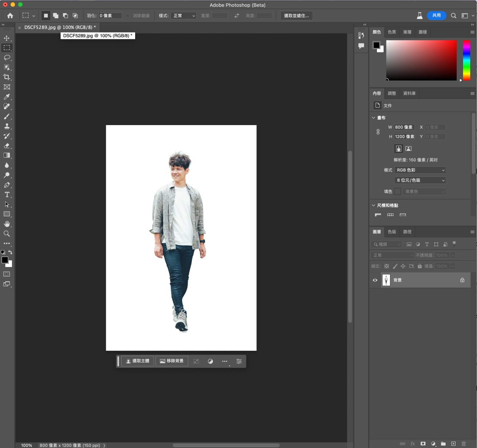Select the Crop tool
Viewport: 477px width, 448px height.
[7, 77]
